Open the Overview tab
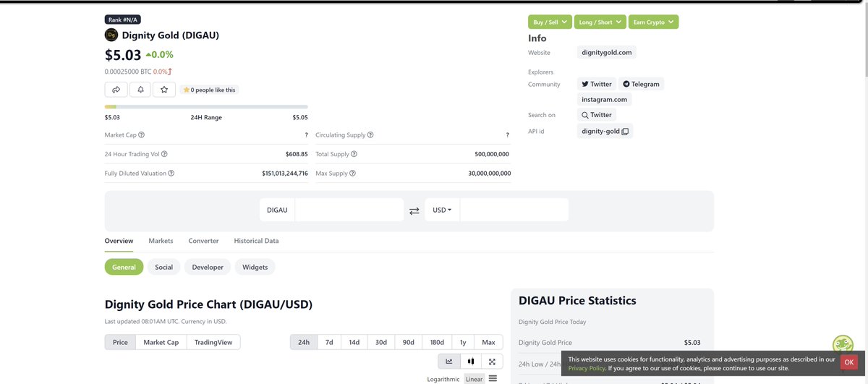The width and height of the screenshot is (868, 384). point(119,241)
